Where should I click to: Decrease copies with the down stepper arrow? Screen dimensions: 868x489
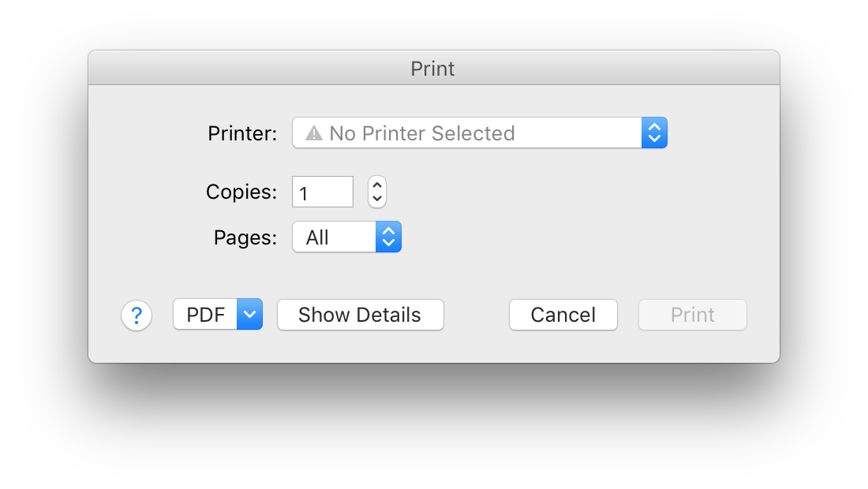[x=377, y=199]
